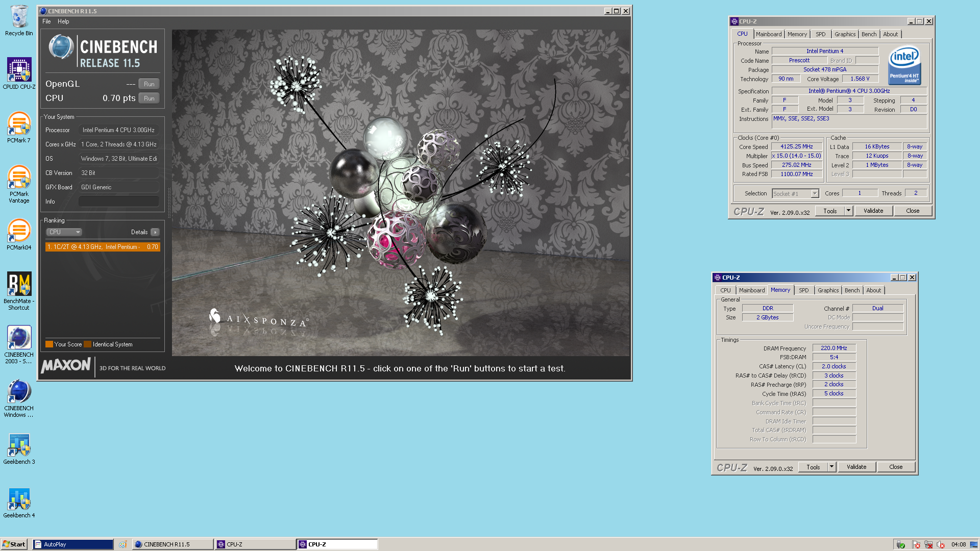Click the Intel Pentium 4 HT logo in CPU-Z
This screenshot has height=551, width=980.
pos(904,65)
